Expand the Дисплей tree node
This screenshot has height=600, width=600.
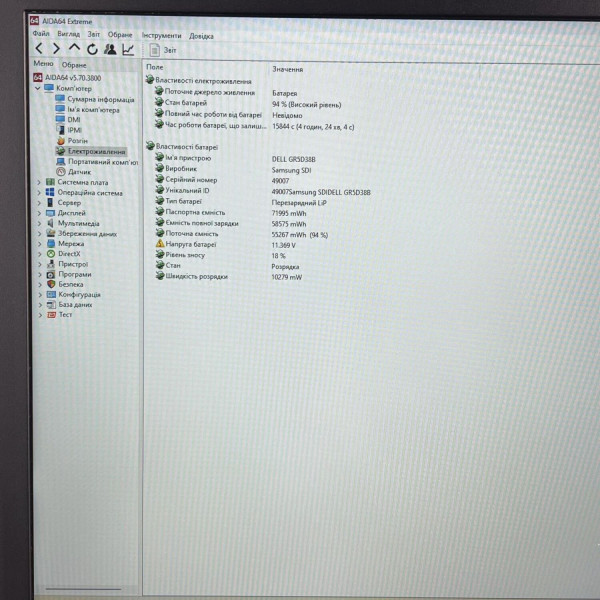39,213
